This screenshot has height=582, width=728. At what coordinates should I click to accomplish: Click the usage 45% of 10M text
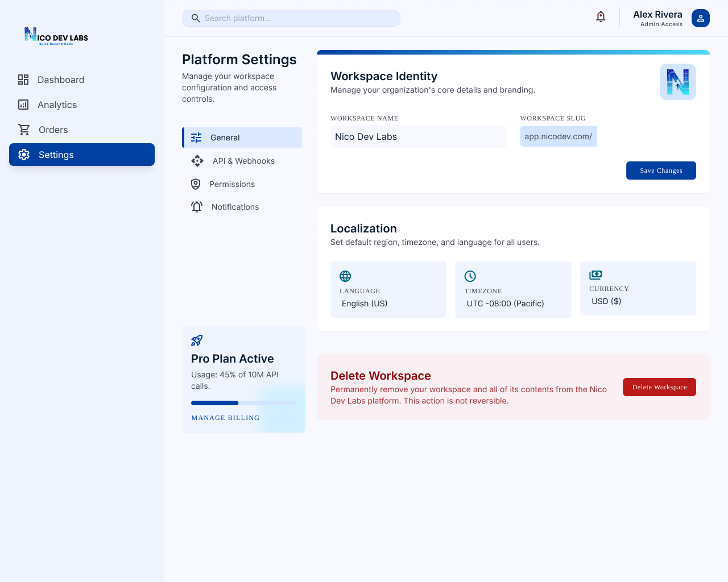pyautogui.click(x=235, y=380)
